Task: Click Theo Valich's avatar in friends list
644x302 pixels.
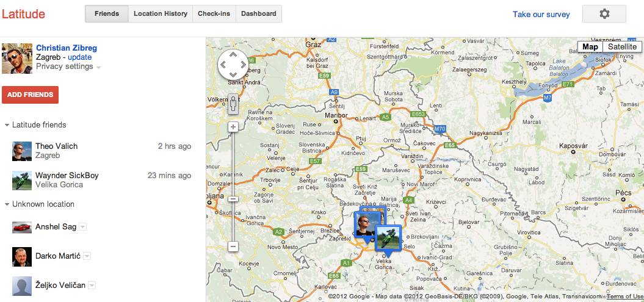Action: click(x=22, y=151)
